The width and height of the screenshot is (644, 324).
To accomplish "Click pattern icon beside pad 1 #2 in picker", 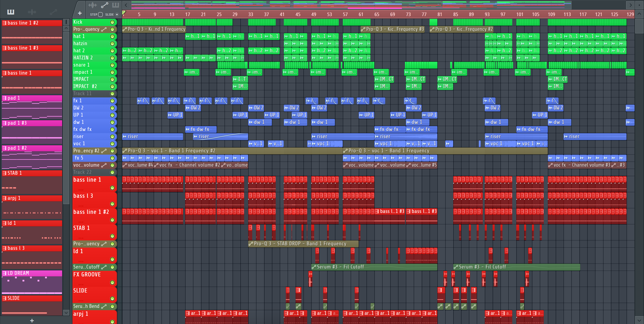I will coord(4,148).
